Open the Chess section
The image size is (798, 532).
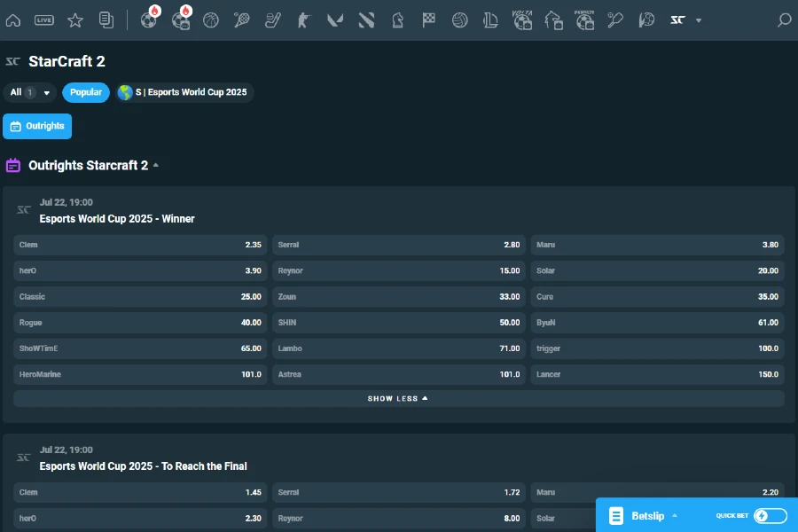click(x=397, y=20)
